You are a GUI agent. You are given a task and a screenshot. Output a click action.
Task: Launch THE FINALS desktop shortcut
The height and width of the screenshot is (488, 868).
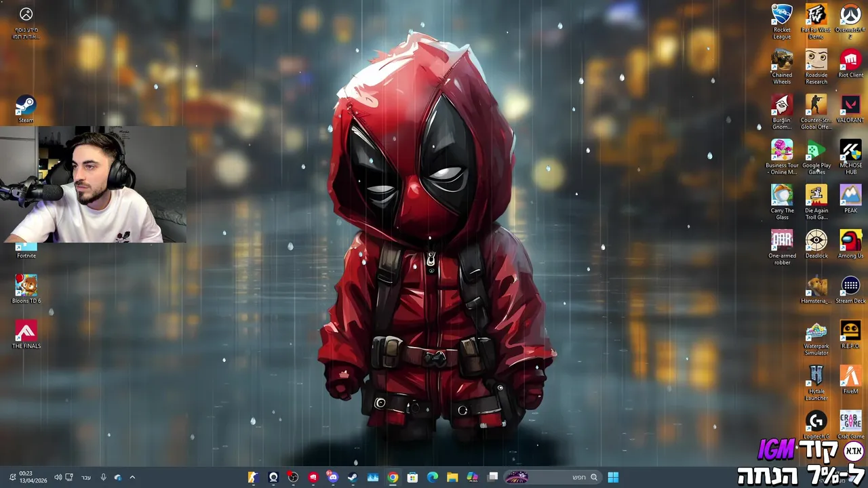click(26, 335)
